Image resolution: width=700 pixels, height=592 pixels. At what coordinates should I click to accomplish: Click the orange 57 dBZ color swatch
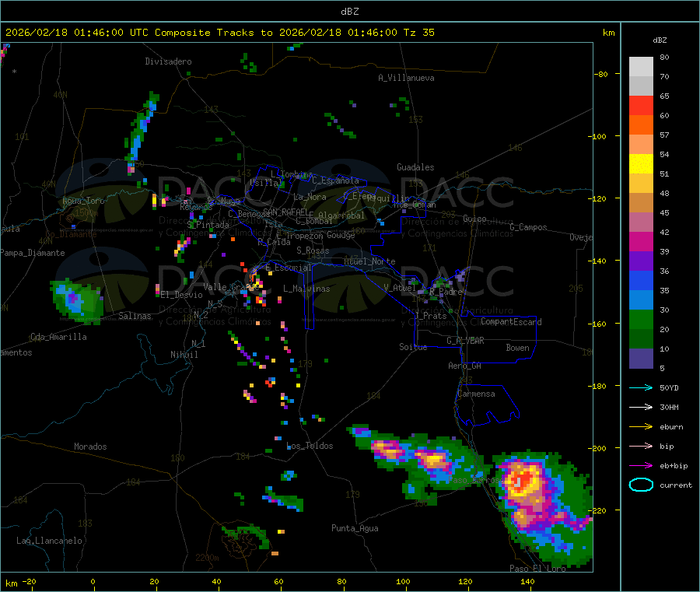tap(641, 125)
